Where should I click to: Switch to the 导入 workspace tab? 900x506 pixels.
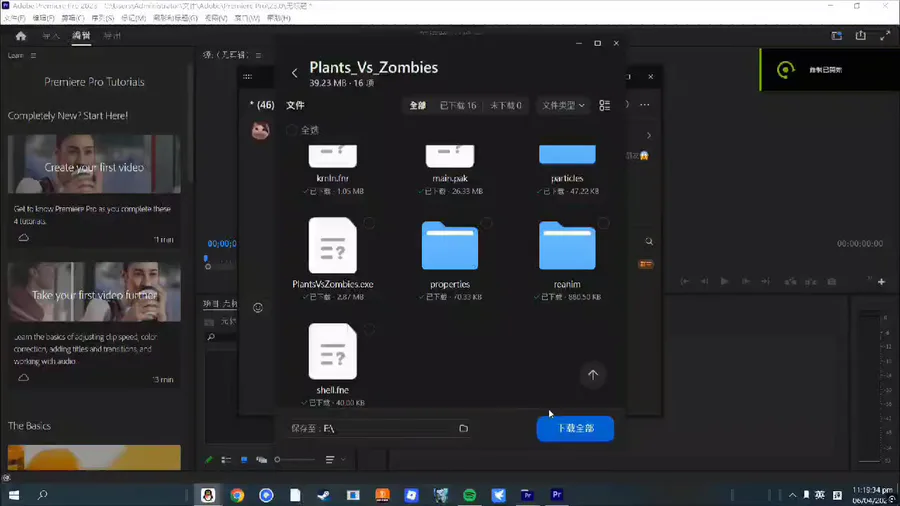pos(51,36)
